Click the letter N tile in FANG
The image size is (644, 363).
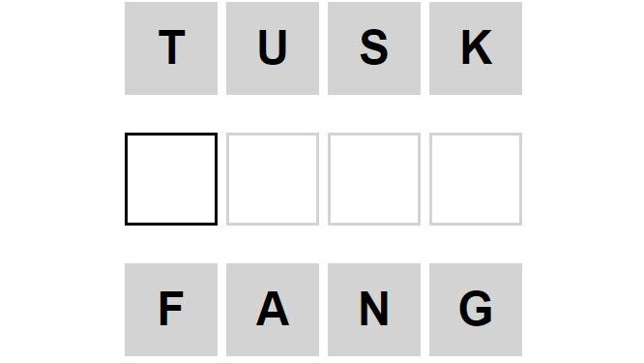point(374,310)
